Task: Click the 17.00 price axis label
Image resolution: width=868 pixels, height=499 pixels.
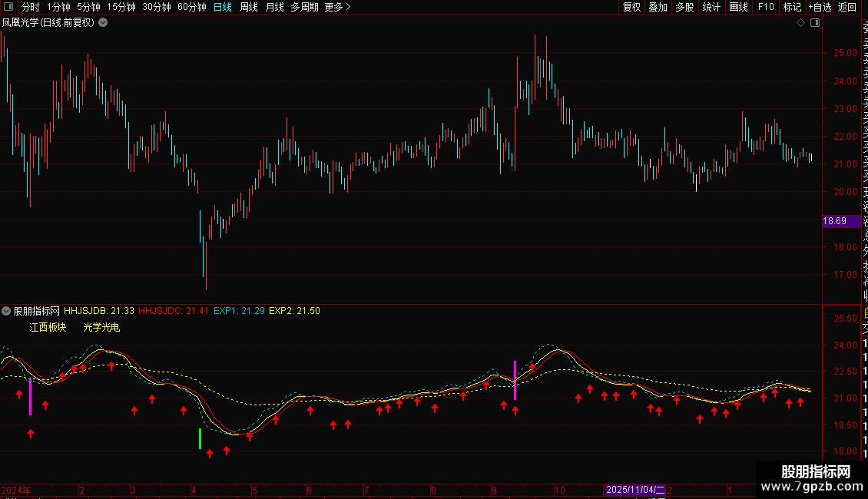Action: [x=845, y=275]
